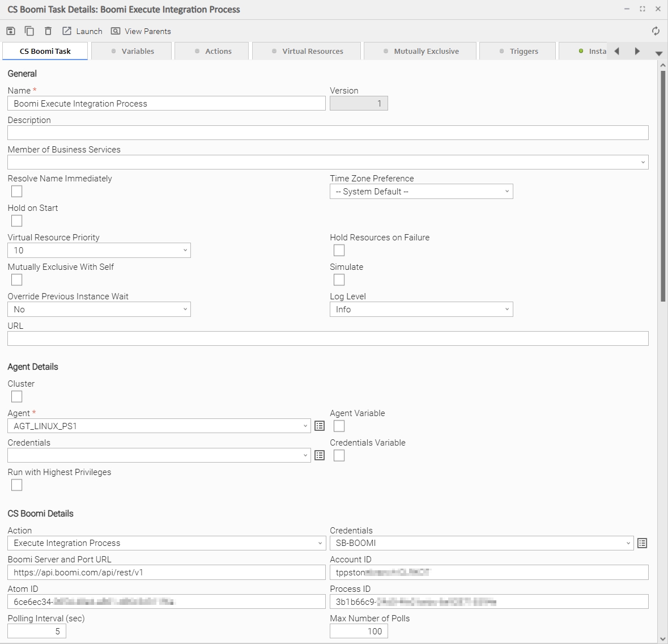Viewport: 668px width, 644px height.
Task: Click the Version field
Action: pos(359,104)
